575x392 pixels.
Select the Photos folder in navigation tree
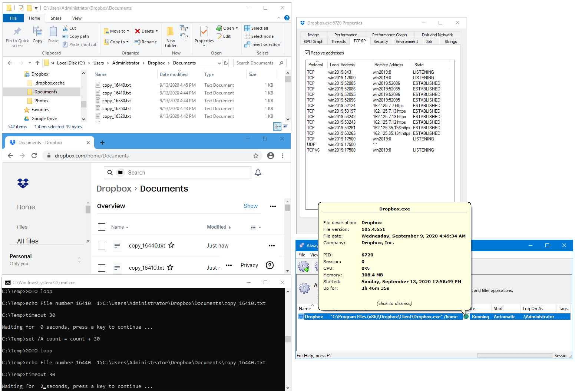coord(41,101)
